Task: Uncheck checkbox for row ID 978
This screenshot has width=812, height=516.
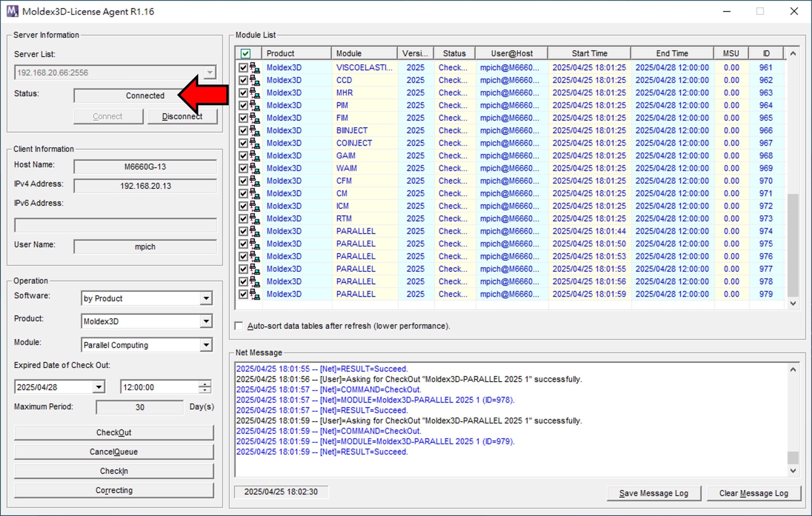Action: pos(243,281)
